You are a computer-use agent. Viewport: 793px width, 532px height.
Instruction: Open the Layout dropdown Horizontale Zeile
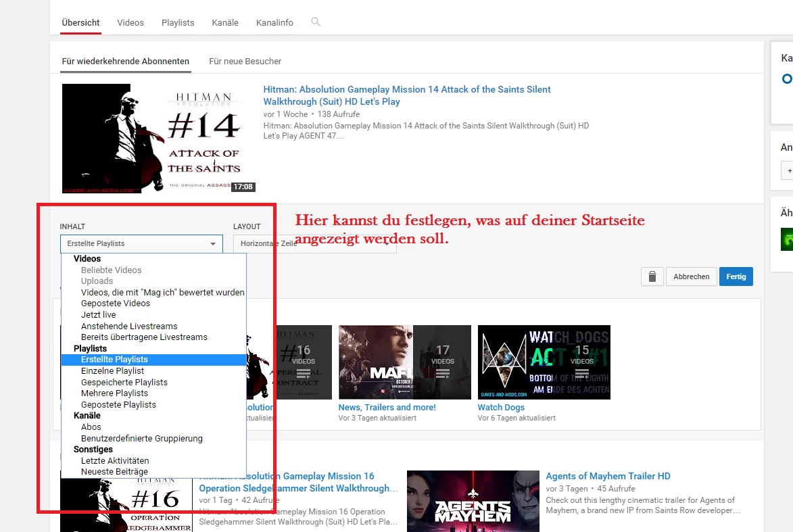314,243
